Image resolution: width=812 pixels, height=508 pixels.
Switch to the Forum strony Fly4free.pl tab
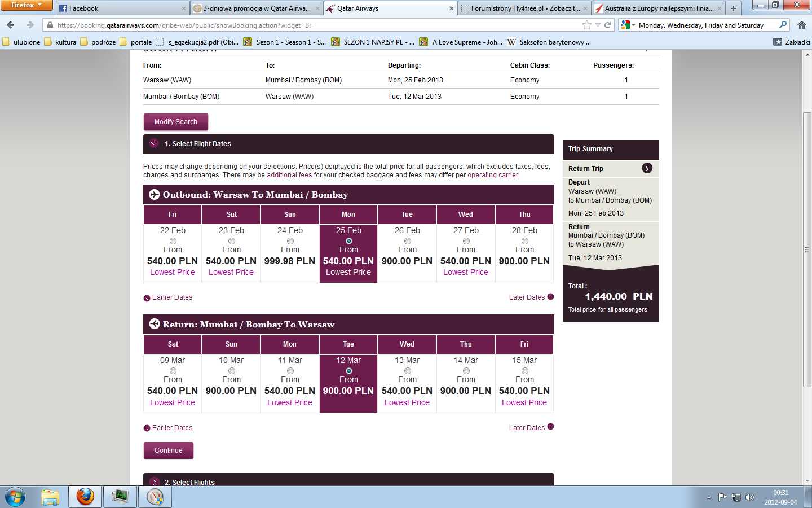coord(524,8)
